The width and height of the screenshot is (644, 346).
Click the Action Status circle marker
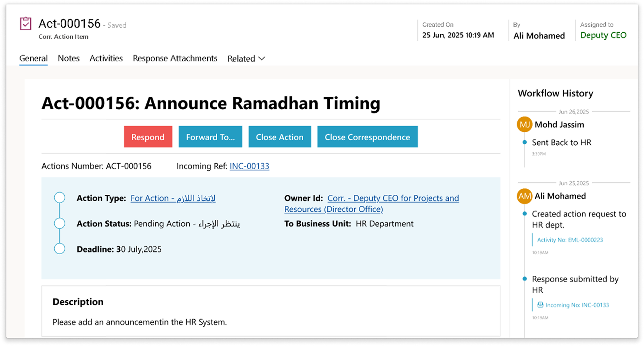tap(59, 223)
